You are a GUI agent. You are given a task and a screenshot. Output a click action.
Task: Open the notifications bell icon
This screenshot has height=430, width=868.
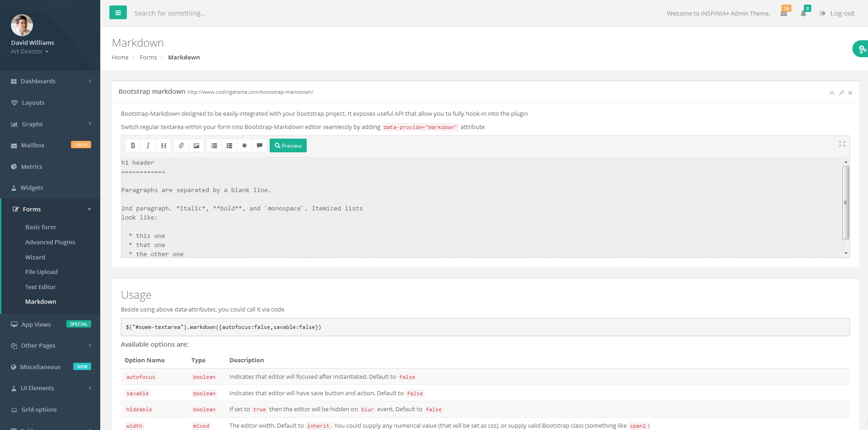pyautogui.click(x=803, y=13)
